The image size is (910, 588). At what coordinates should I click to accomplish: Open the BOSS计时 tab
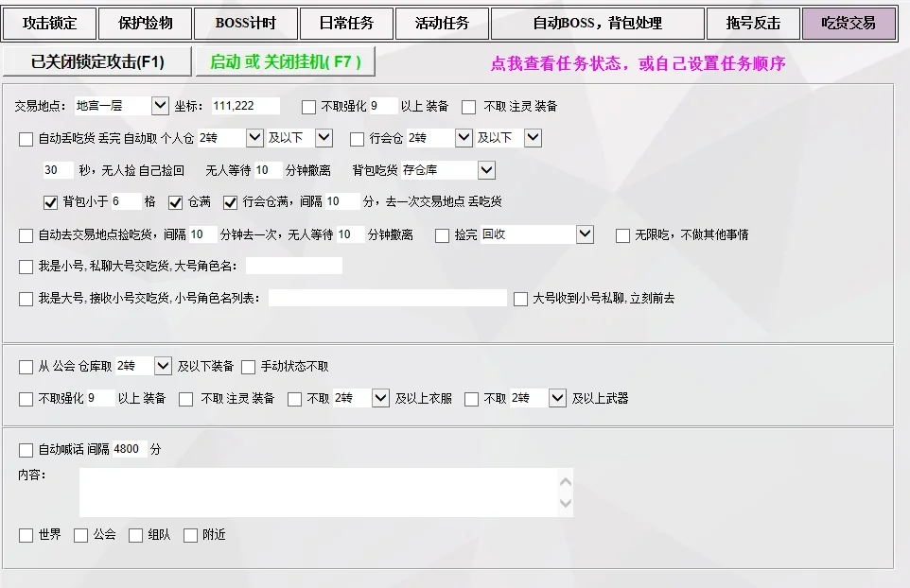click(x=245, y=23)
